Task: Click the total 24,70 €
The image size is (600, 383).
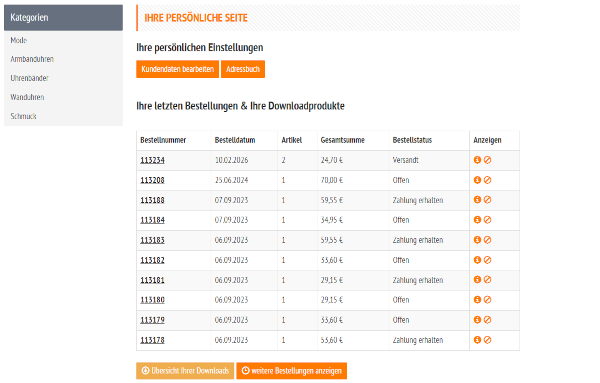Action: [332, 160]
